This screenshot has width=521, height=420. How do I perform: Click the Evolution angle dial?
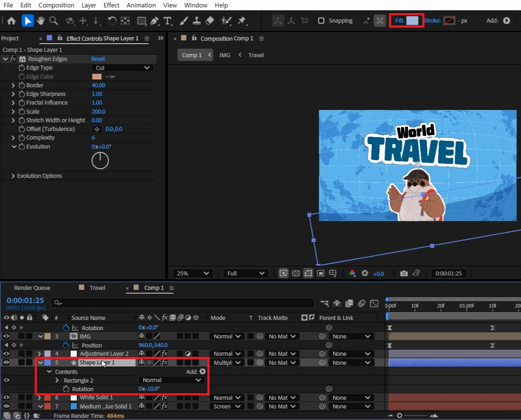(100, 161)
